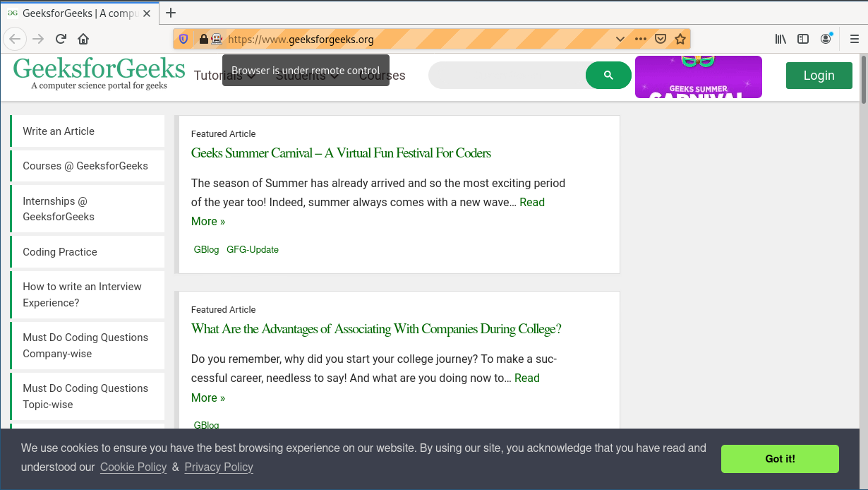Click the URL address bar text
This screenshot has height=490, width=868.
pos(301,40)
